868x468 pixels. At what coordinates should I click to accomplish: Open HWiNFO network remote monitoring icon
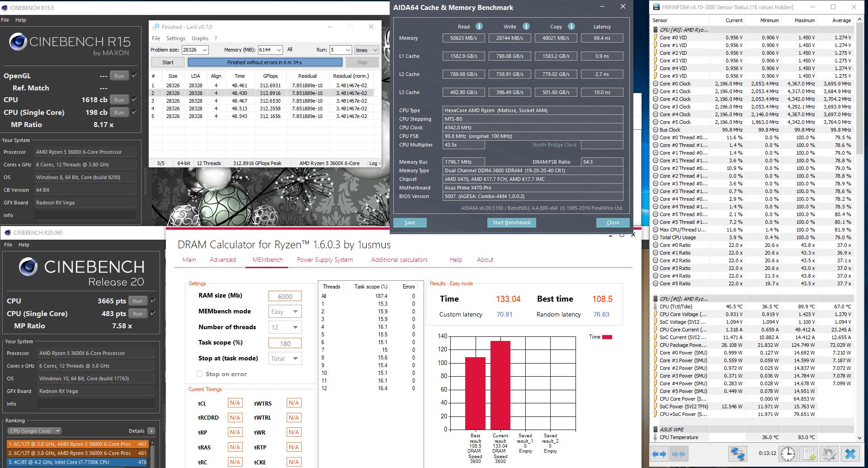(x=737, y=454)
